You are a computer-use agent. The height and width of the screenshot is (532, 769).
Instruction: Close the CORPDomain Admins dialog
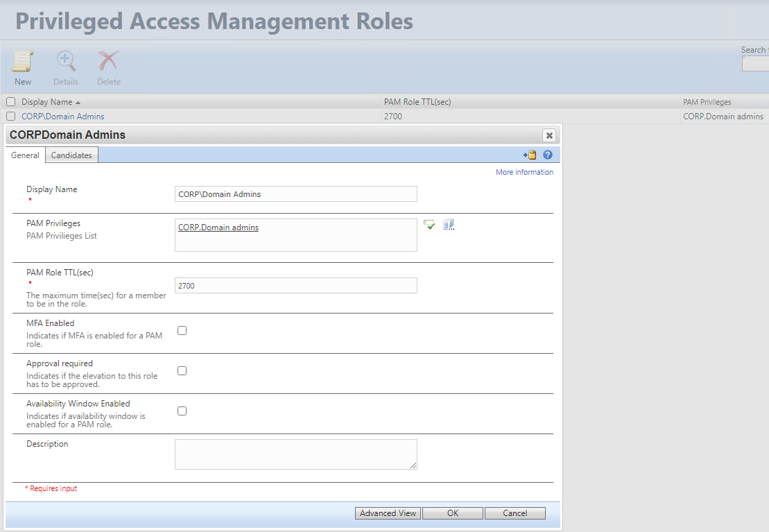coord(549,135)
